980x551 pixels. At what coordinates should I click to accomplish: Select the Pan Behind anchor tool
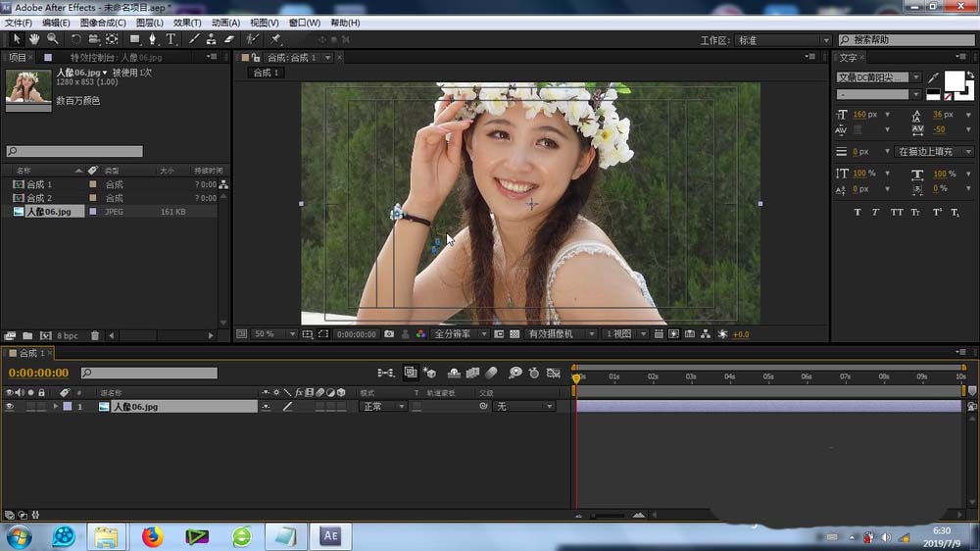coord(112,39)
